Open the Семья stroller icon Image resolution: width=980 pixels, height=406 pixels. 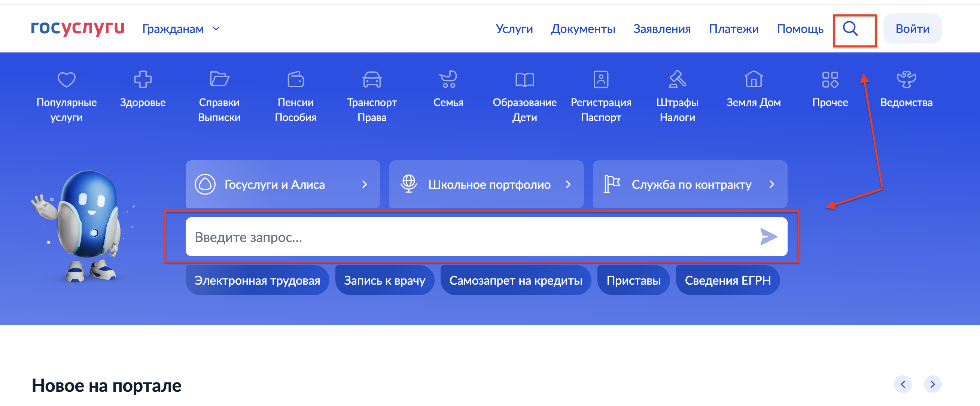click(448, 79)
